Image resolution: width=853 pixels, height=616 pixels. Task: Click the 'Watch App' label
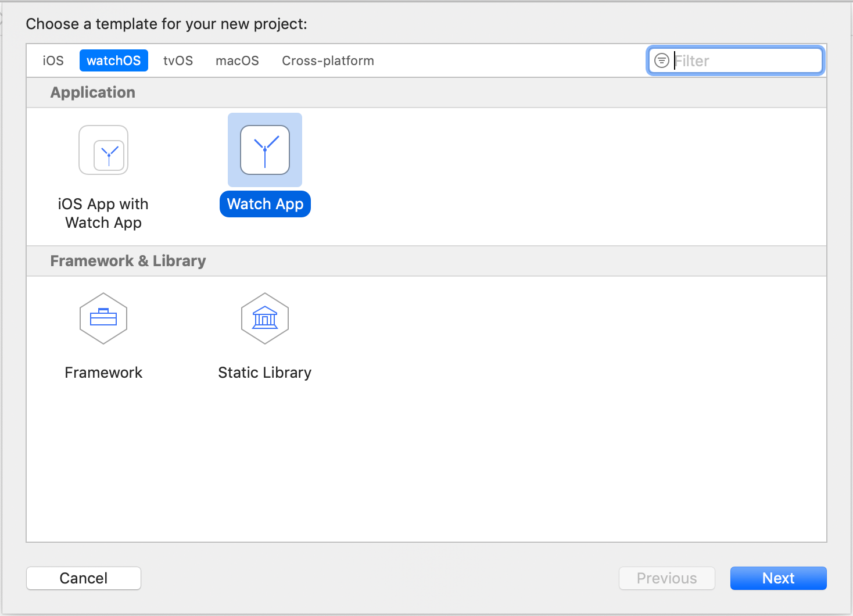click(265, 204)
